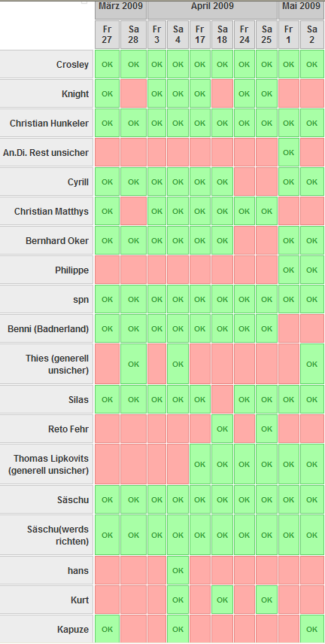
Task: Click Kurt's OK cell for Sa 25
Action: tap(267, 600)
